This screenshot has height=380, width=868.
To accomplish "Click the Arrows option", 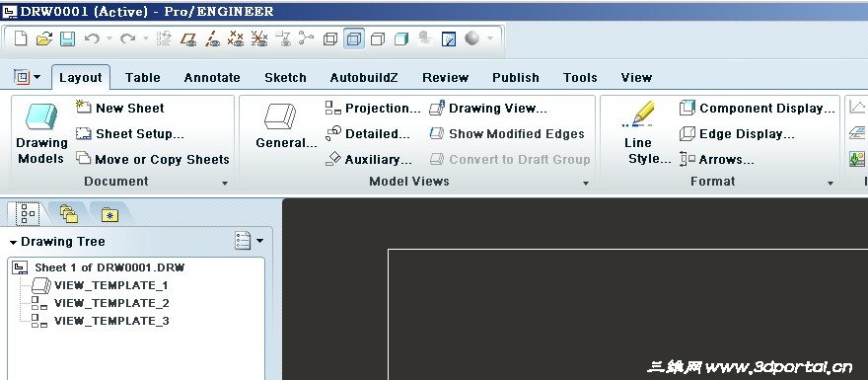I will point(717,159).
